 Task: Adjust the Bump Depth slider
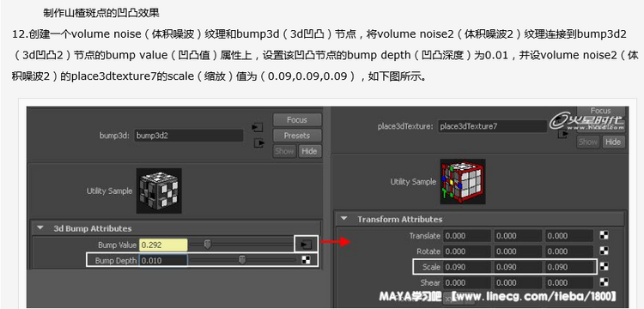coord(242,260)
